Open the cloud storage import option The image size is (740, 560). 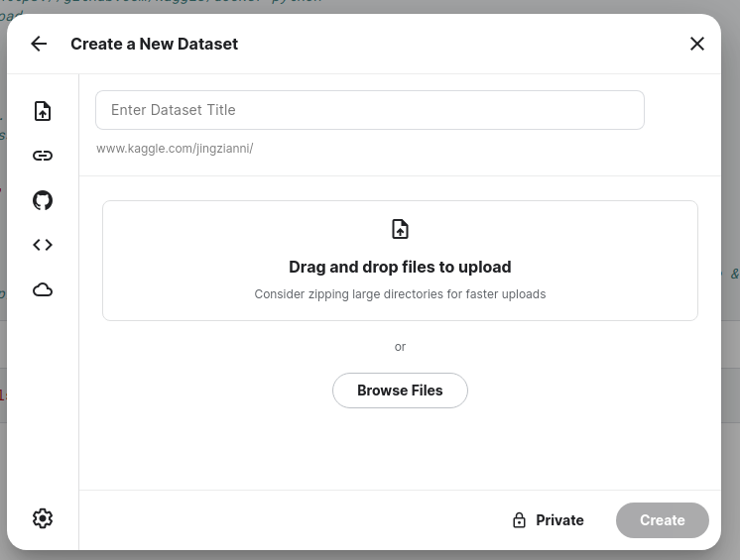[x=43, y=289]
